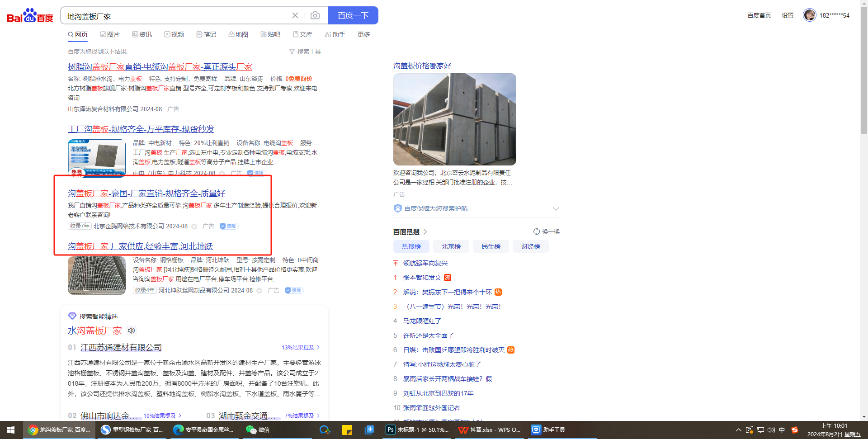Viewport: 868px width, 439px height.
Task: Play audio with the speaker icon beside 水沟盖板厂家
Action: click(131, 330)
